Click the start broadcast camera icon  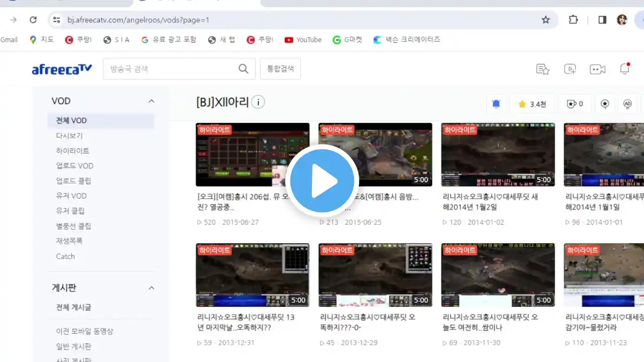[598, 69]
